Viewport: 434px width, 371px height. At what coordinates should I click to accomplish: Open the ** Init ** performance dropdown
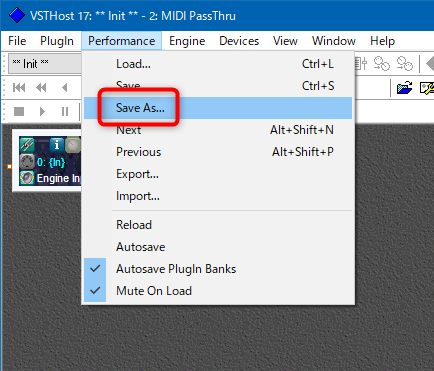pos(44,63)
